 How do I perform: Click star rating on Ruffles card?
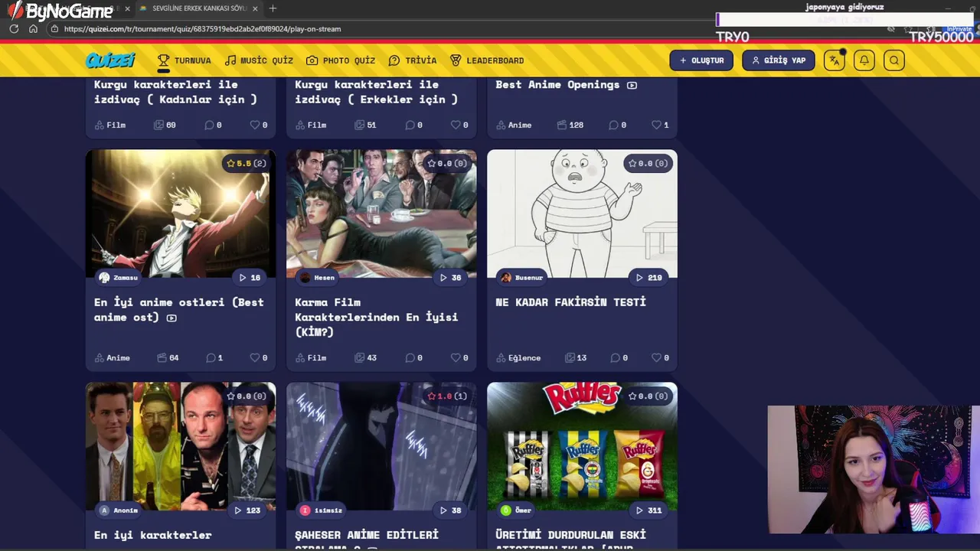(647, 396)
